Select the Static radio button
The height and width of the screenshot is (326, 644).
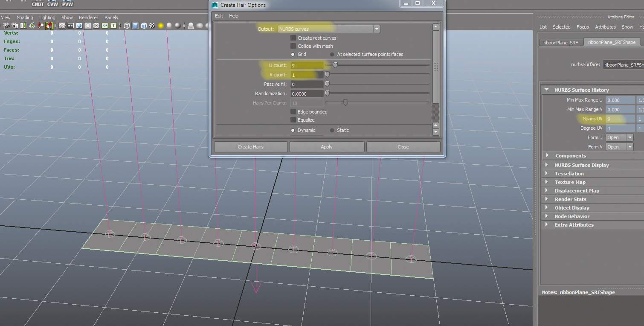pos(332,130)
